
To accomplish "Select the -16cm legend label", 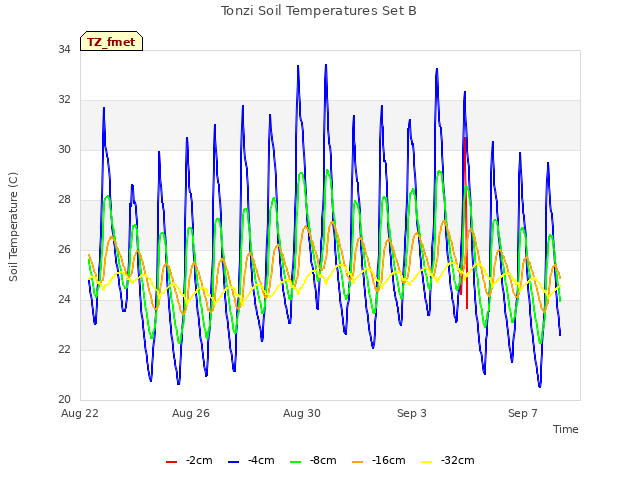I will pyautogui.click(x=389, y=460).
